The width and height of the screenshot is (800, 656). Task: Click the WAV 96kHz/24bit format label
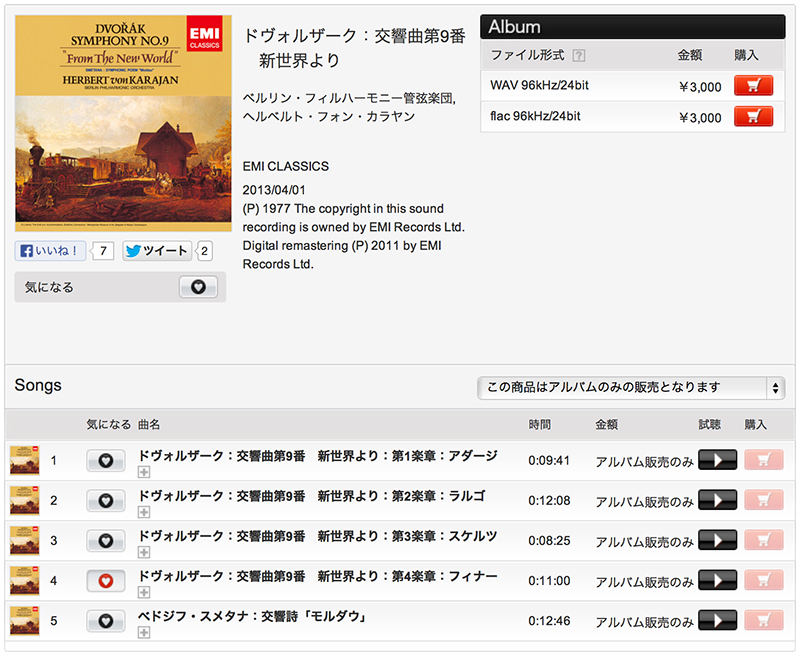(539, 85)
